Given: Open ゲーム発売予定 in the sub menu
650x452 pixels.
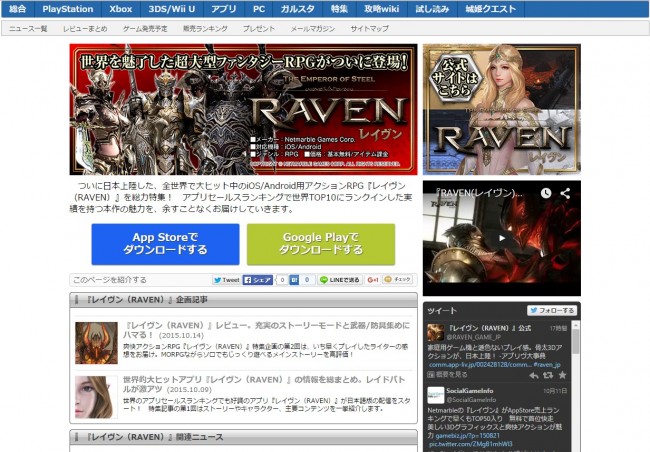Looking at the screenshot, I should 145,29.
